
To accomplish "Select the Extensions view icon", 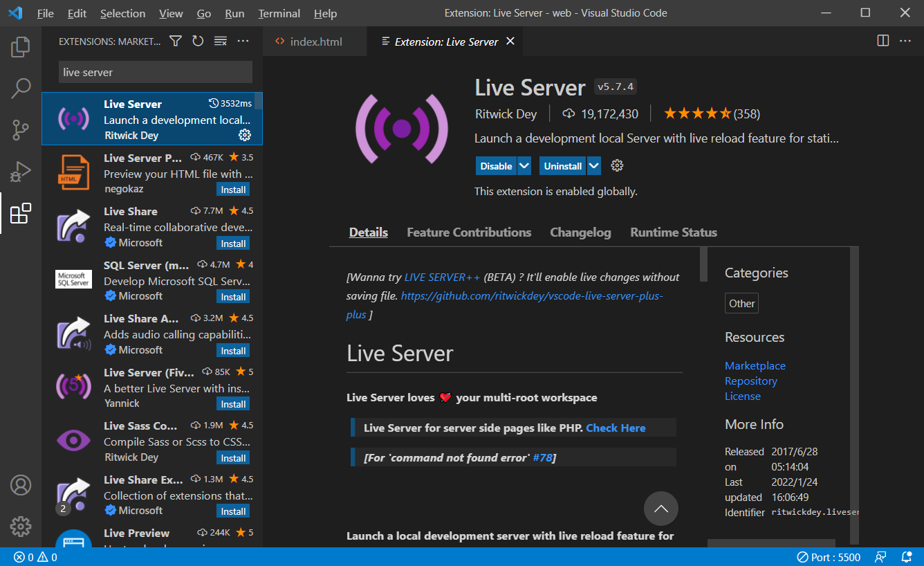I will (x=21, y=213).
